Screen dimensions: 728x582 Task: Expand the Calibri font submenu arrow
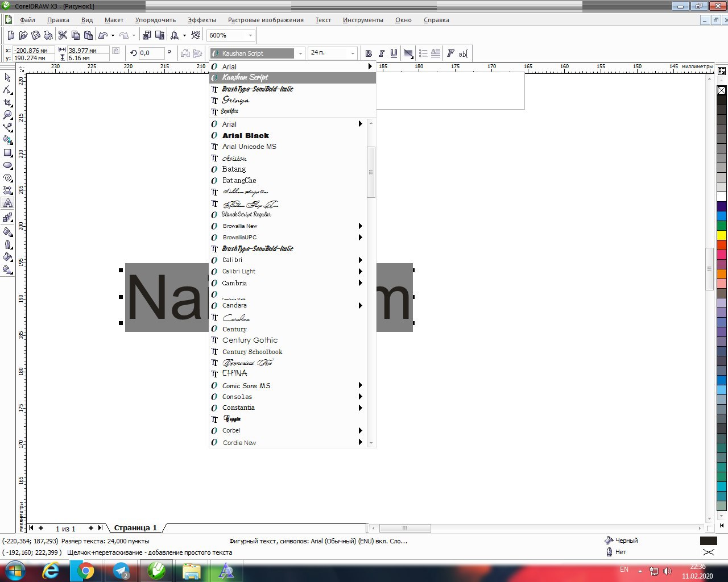coord(360,260)
